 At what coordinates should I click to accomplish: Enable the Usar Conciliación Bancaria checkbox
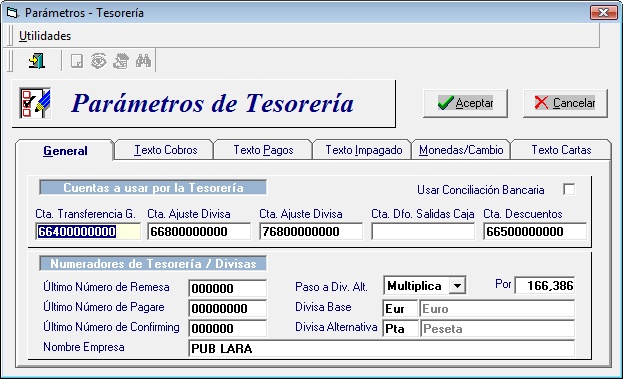569,189
